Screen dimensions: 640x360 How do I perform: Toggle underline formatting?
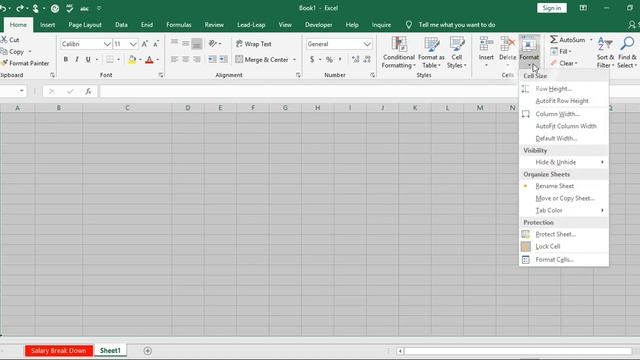tap(88, 60)
